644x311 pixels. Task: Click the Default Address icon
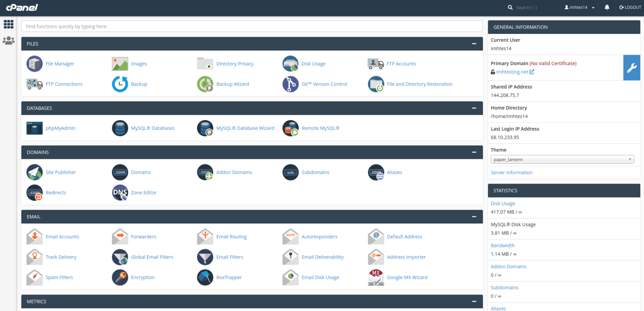[376, 237]
